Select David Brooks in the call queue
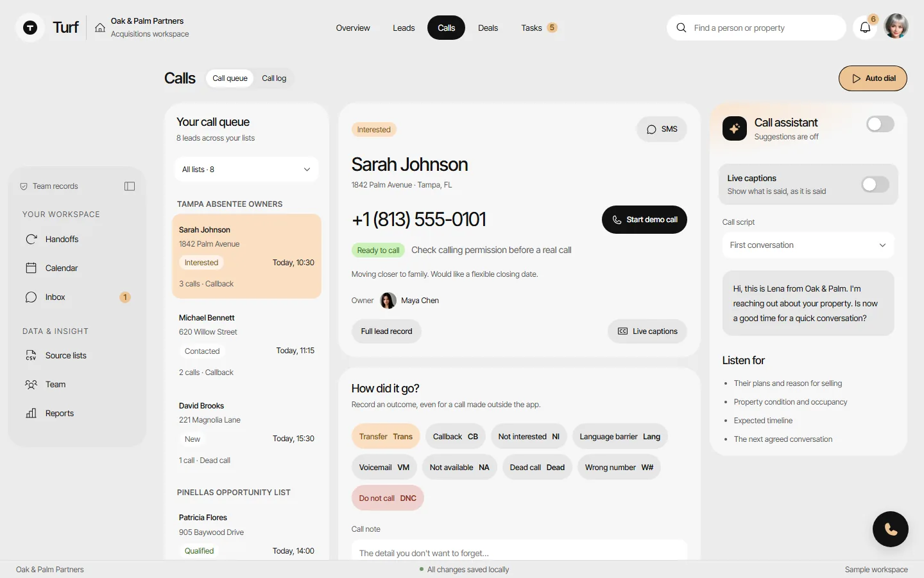The height and width of the screenshot is (578, 924). pos(246,432)
